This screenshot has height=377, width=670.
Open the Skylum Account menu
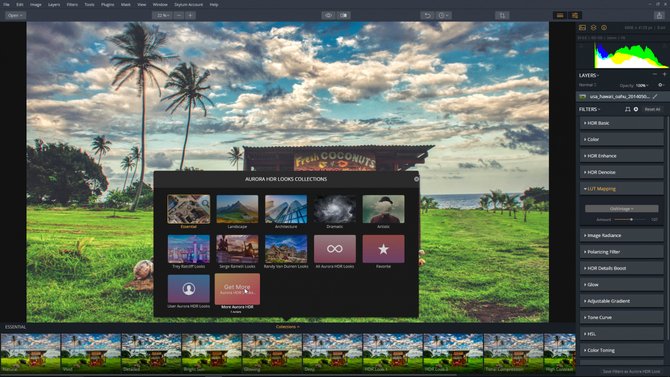coord(188,5)
